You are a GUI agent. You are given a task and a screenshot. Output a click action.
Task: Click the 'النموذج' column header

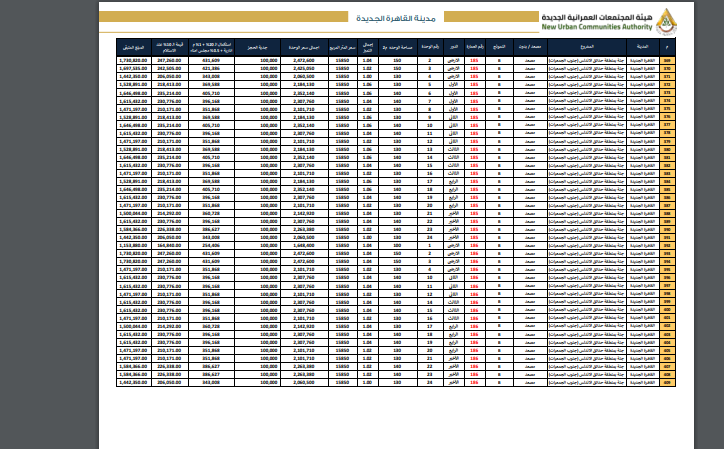click(x=499, y=47)
